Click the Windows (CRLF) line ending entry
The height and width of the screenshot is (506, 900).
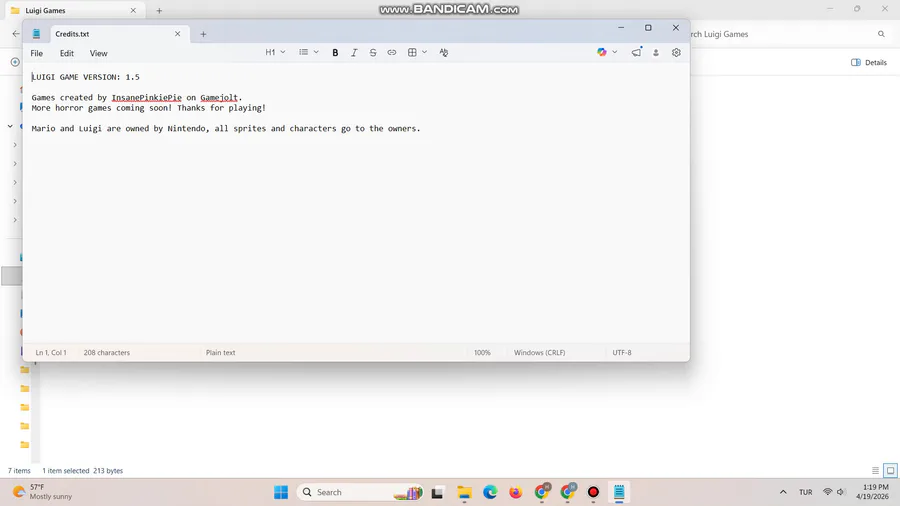click(x=540, y=353)
